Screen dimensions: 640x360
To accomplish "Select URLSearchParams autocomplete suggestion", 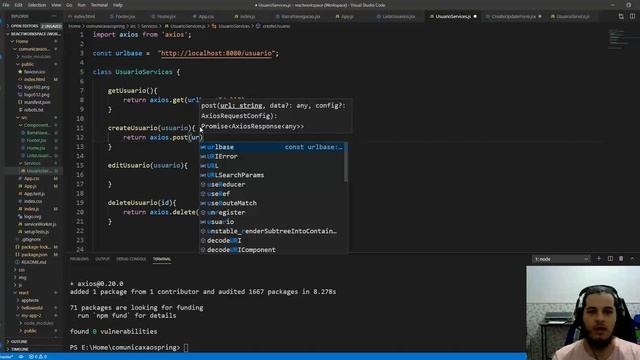I will click(272, 175).
